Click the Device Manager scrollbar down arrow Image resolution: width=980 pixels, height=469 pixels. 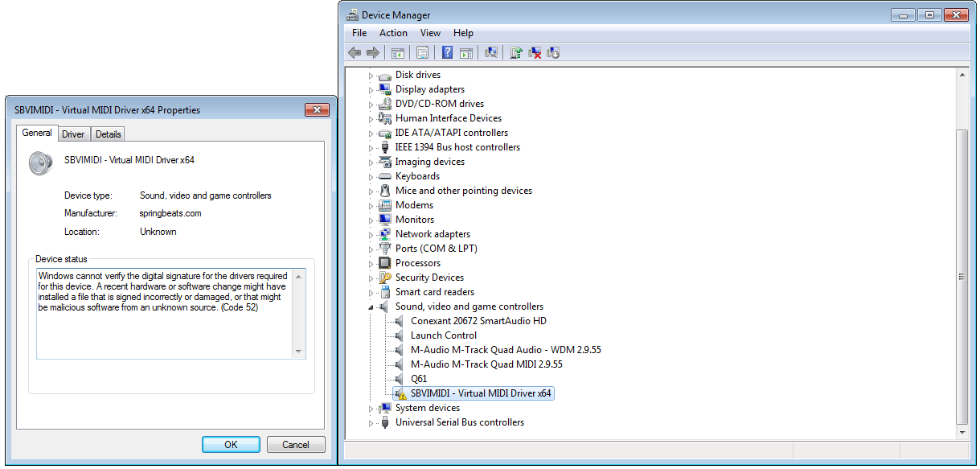962,432
